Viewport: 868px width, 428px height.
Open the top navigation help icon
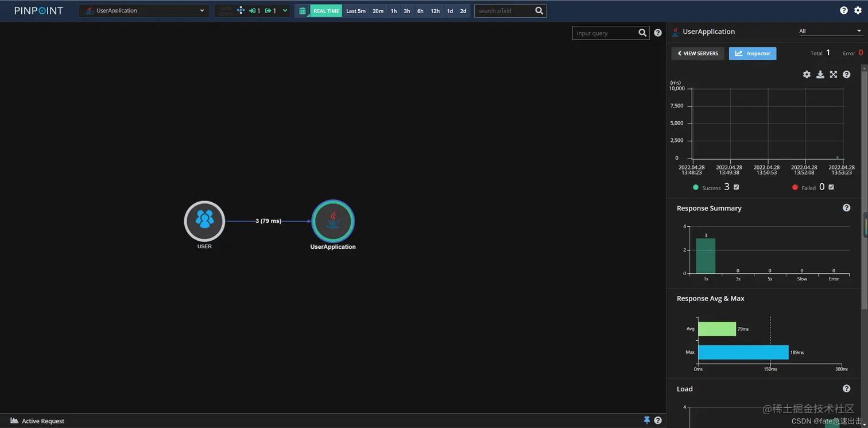point(844,10)
